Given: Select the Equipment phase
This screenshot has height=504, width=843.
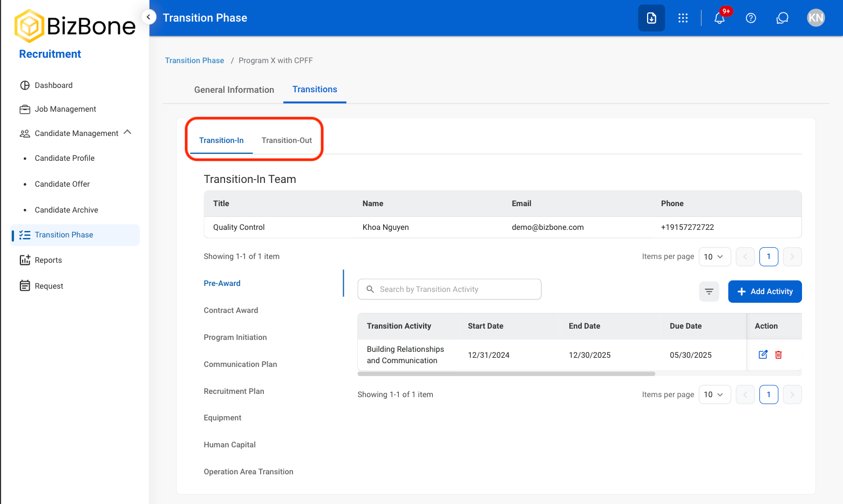Looking at the screenshot, I should [222, 418].
